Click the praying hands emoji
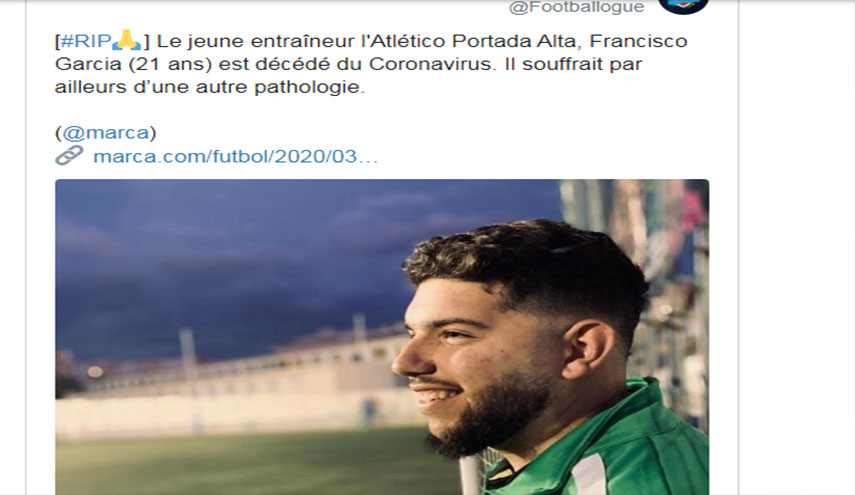This screenshot has height=495, width=855. coord(126,41)
